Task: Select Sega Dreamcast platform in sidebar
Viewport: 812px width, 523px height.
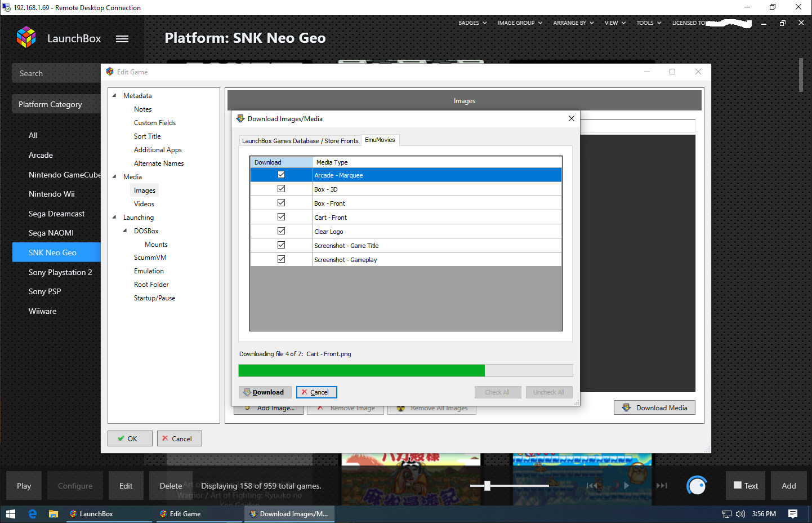Action: (x=56, y=214)
